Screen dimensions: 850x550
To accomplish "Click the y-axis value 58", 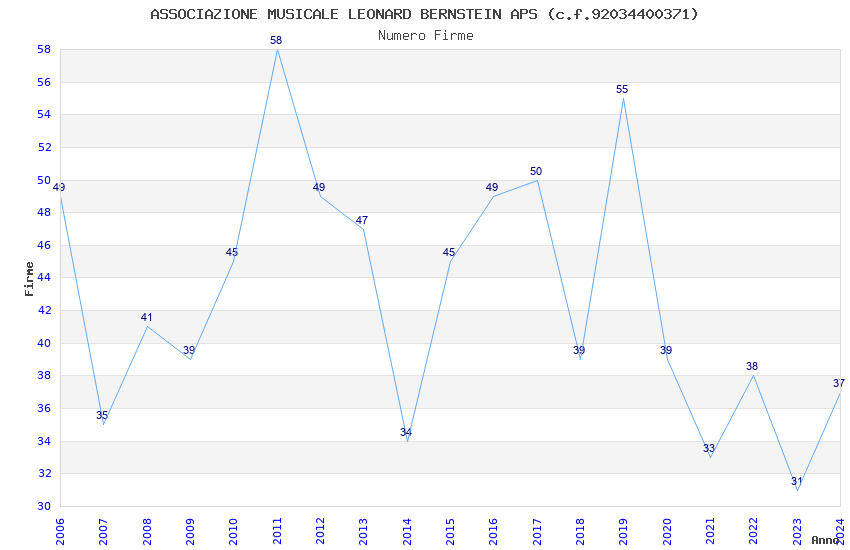I will pos(44,49).
